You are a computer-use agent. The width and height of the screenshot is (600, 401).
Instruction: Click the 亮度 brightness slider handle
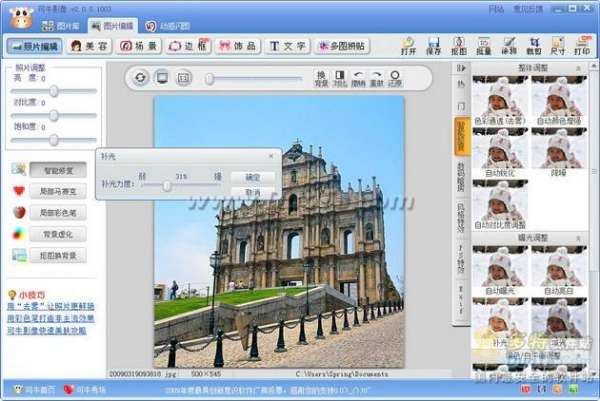point(54,91)
